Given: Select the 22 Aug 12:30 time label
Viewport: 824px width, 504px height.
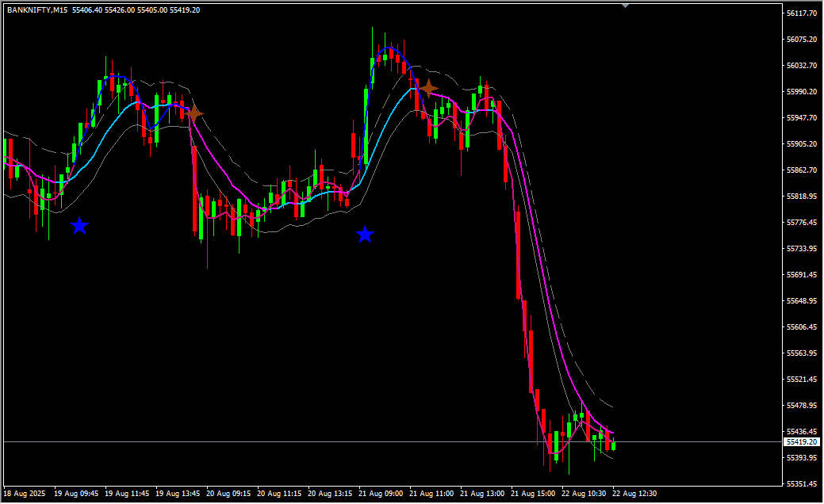Looking at the screenshot, I should [x=634, y=493].
